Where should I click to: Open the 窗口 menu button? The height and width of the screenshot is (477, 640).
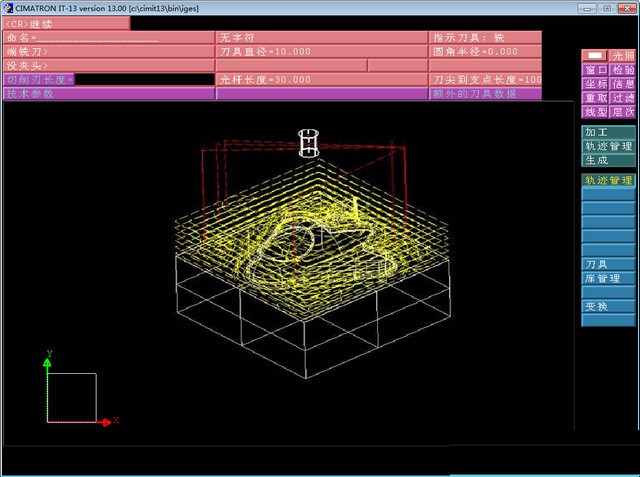pyautogui.click(x=595, y=71)
